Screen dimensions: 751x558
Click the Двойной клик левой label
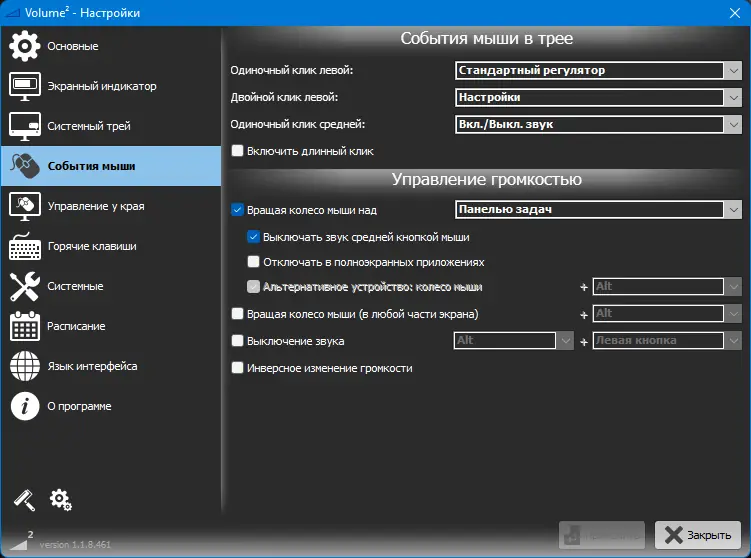tap(284, 97)
